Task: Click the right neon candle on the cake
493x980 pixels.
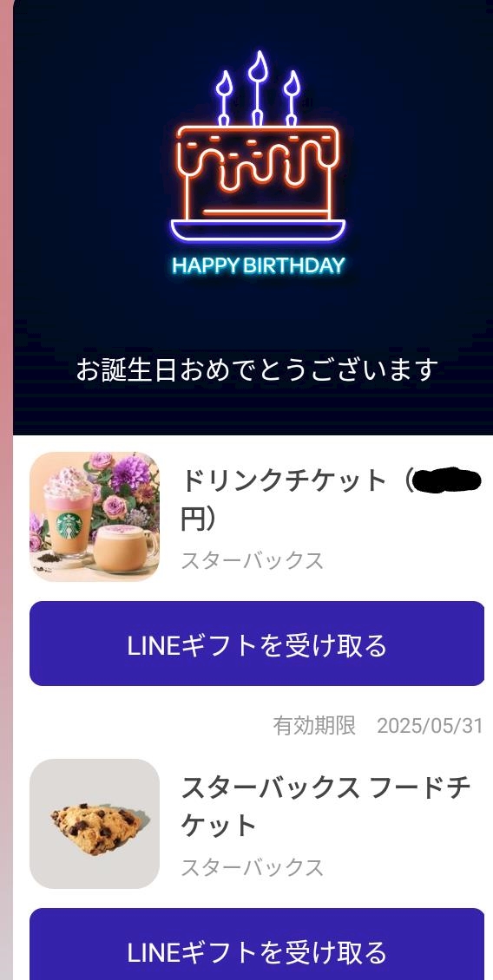Action: [292, 99]
